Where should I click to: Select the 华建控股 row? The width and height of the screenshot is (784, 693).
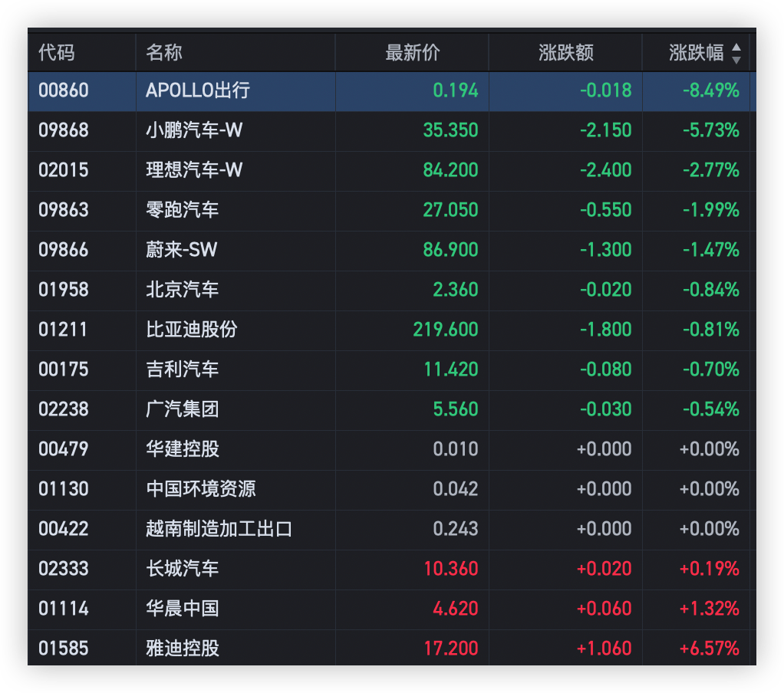coord(391,449)
